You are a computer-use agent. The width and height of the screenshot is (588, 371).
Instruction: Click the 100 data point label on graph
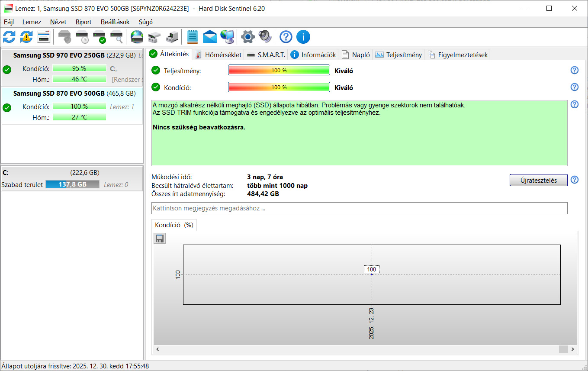point(372,269)
